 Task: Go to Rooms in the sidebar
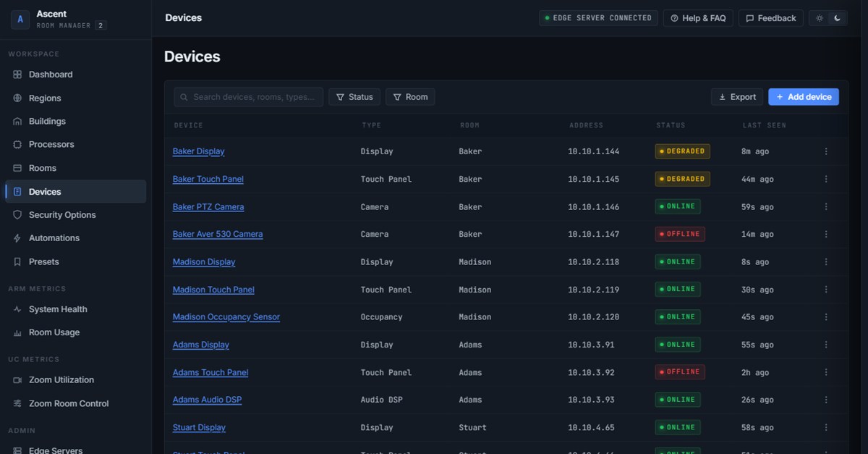coord(76,168)
